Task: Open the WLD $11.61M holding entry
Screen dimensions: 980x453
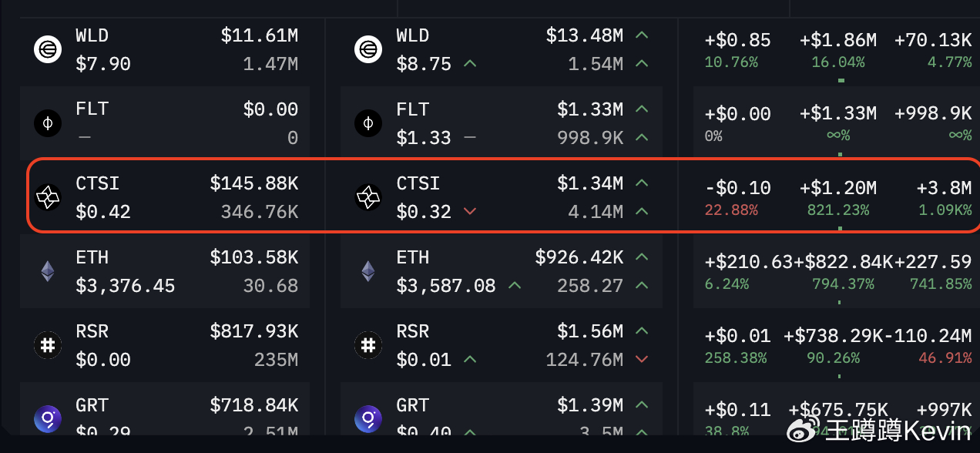Action: tap(165, 50)
